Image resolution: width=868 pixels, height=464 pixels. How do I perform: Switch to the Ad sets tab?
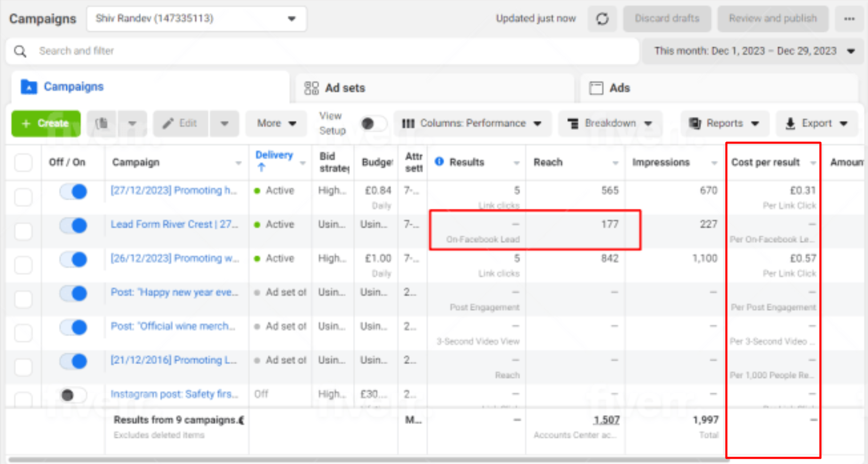click(335, 88)
